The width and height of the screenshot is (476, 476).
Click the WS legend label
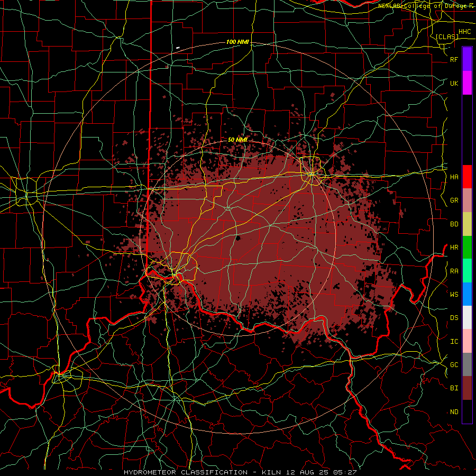[x=454, y=295]
